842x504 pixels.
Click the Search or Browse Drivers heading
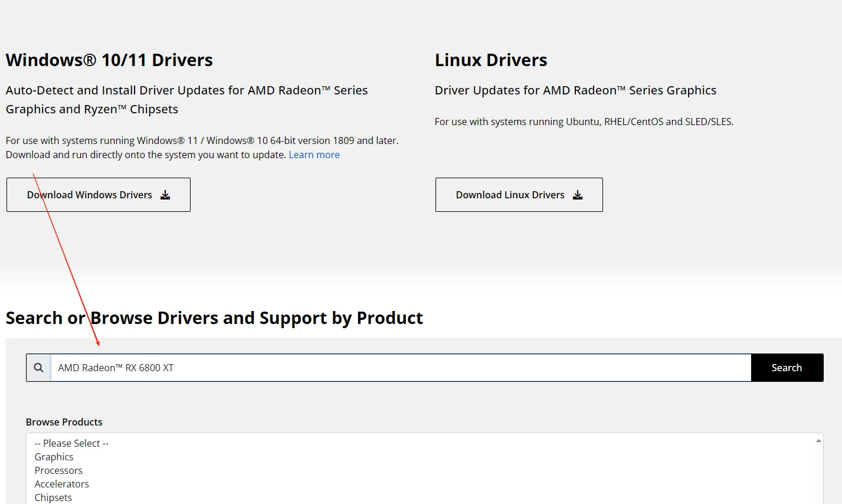coord(214,318)
